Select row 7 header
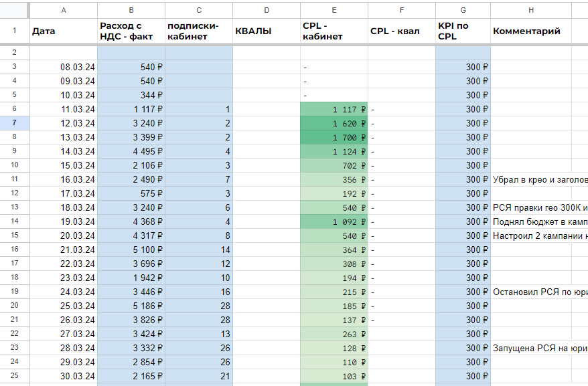 [15, 123]
